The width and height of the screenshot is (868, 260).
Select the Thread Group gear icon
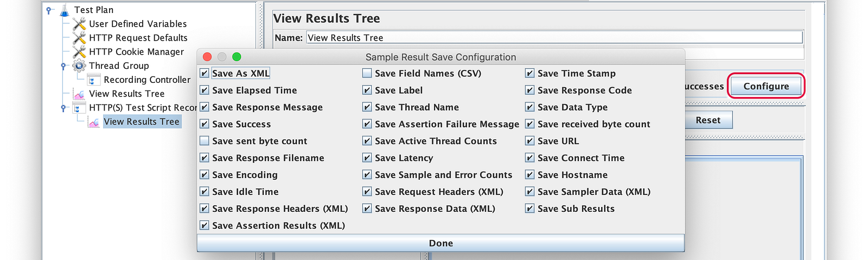click(79, 66)
